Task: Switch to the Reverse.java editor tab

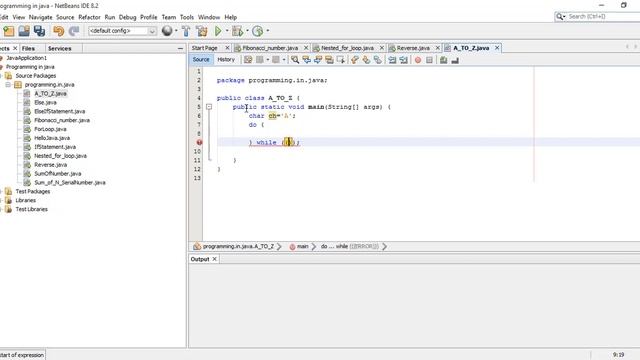Action: pos(413,48)
